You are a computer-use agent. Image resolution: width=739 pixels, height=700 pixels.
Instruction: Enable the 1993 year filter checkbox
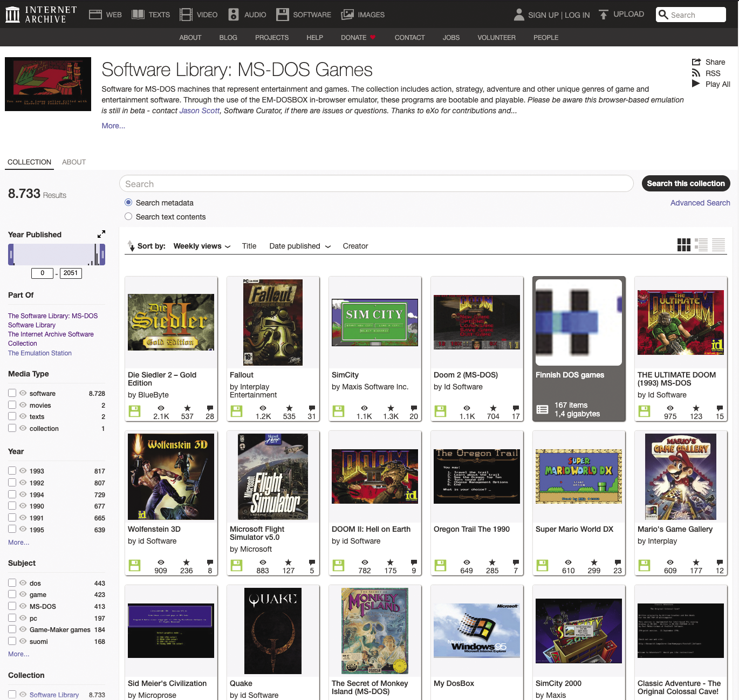pos(12,470)
